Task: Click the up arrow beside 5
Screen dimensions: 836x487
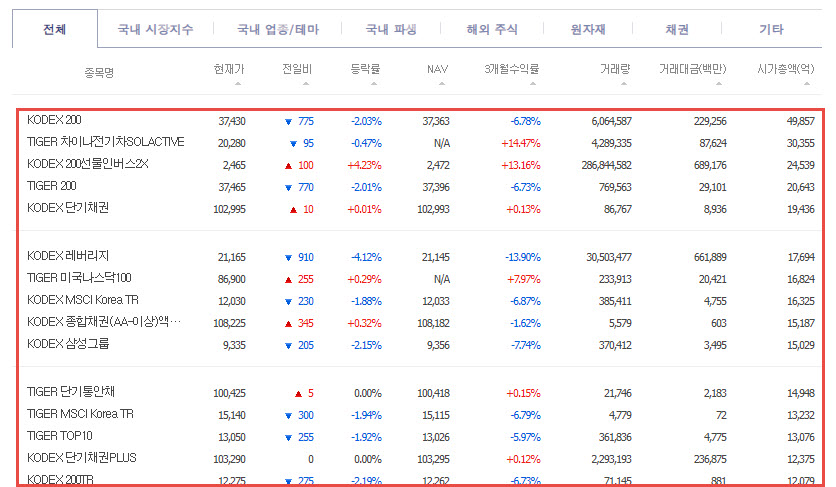Action: pos(299,394)
